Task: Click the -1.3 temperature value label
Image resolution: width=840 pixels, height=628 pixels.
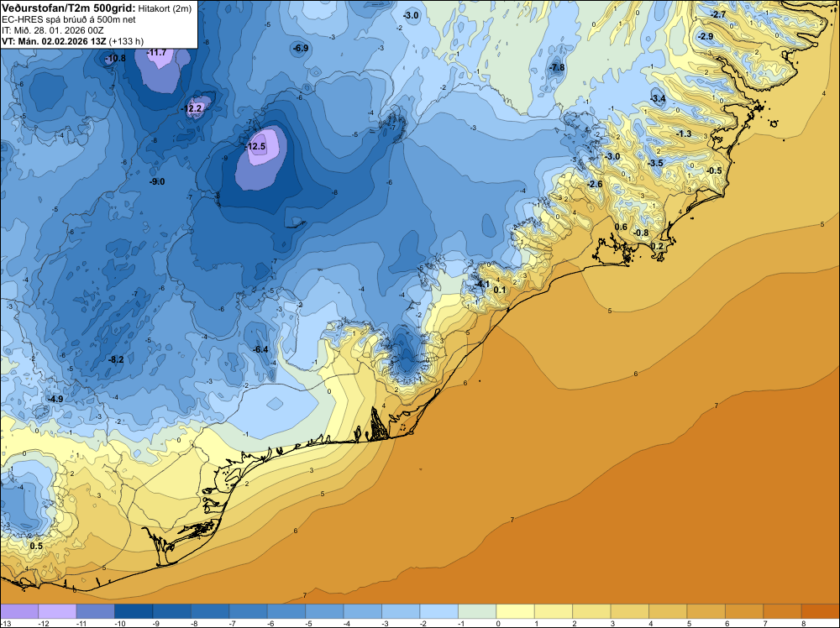Action: pos(684,133)
